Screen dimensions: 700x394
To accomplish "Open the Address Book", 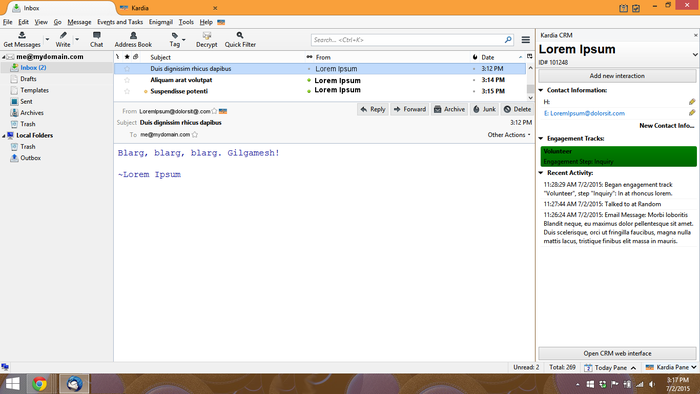I will pyautogui.click(x=133, y=39).
